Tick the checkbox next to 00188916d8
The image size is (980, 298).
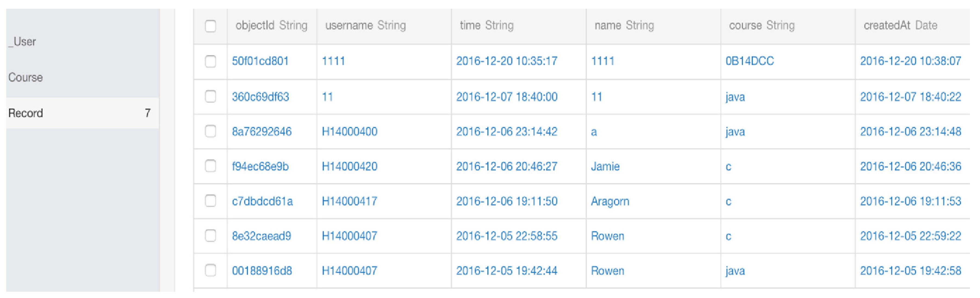210,270
